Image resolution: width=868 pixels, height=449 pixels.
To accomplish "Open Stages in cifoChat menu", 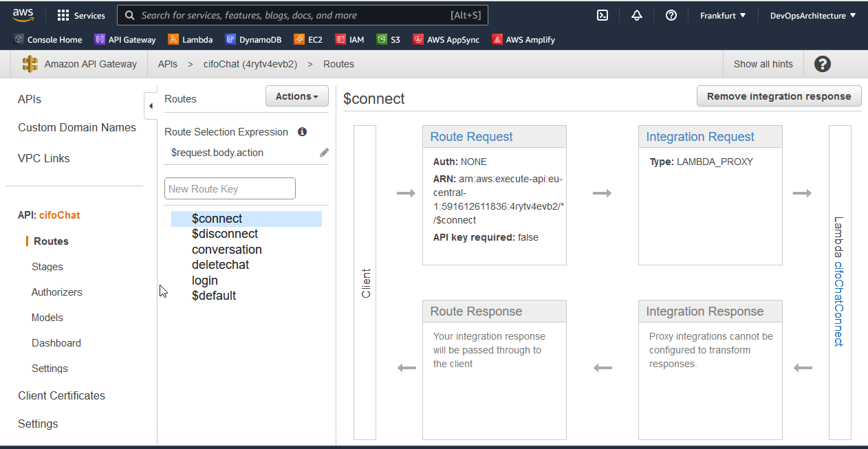I will 47,267.
